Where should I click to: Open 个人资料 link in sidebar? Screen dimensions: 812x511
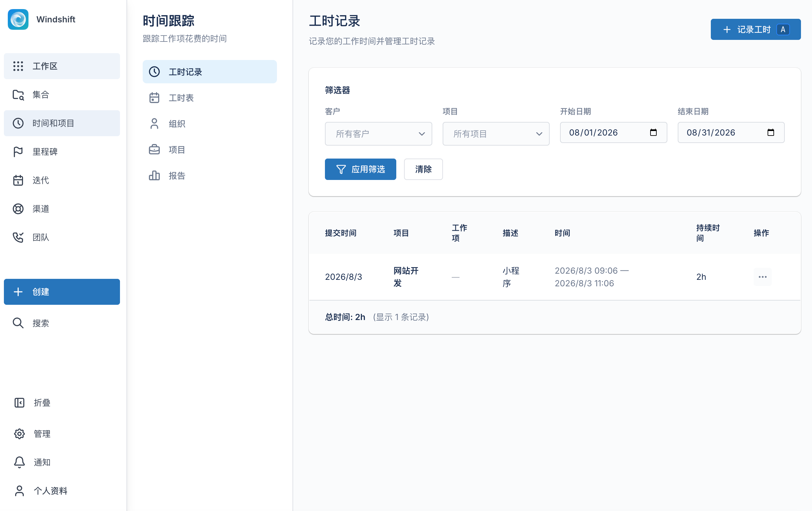62,491
